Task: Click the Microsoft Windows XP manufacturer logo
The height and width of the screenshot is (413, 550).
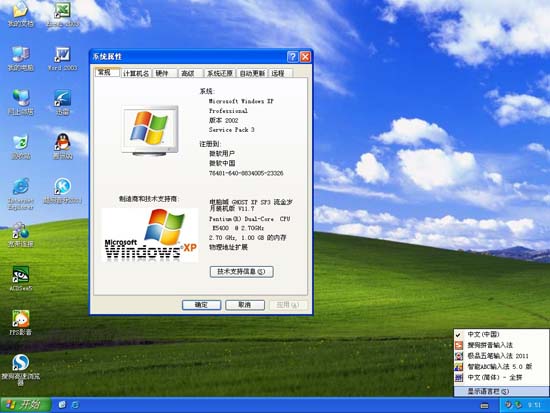Action: click(150, 235)
